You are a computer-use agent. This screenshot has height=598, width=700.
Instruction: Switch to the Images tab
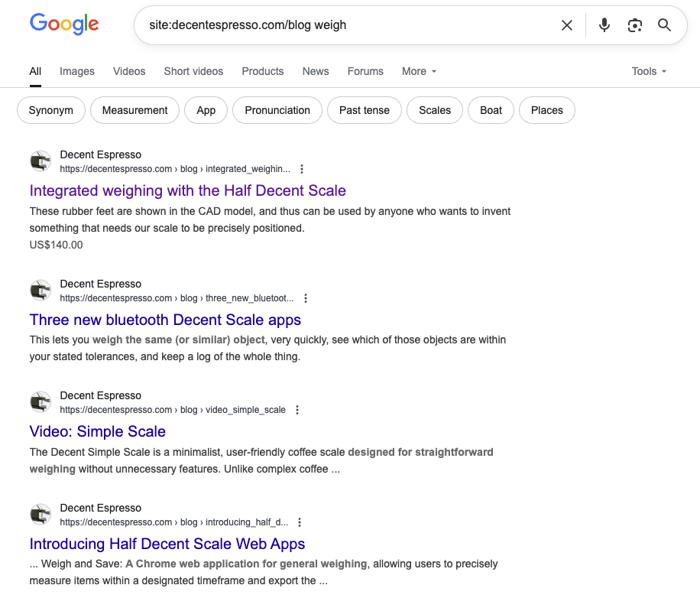click(x=76, y=71)
